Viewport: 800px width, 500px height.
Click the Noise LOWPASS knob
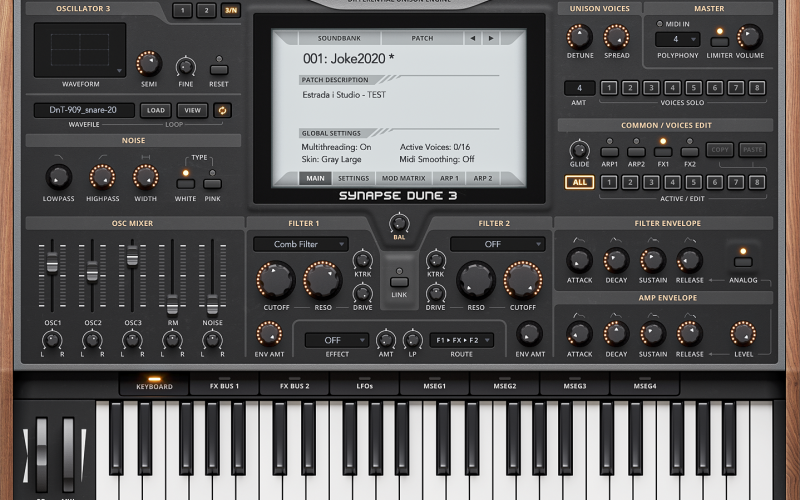[59, 177]
